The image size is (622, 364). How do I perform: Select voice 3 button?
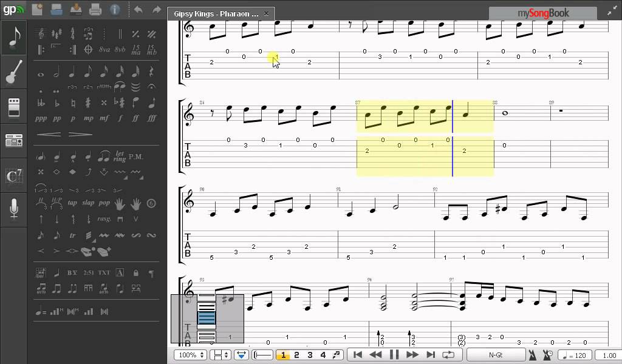[x=310, y=355]
